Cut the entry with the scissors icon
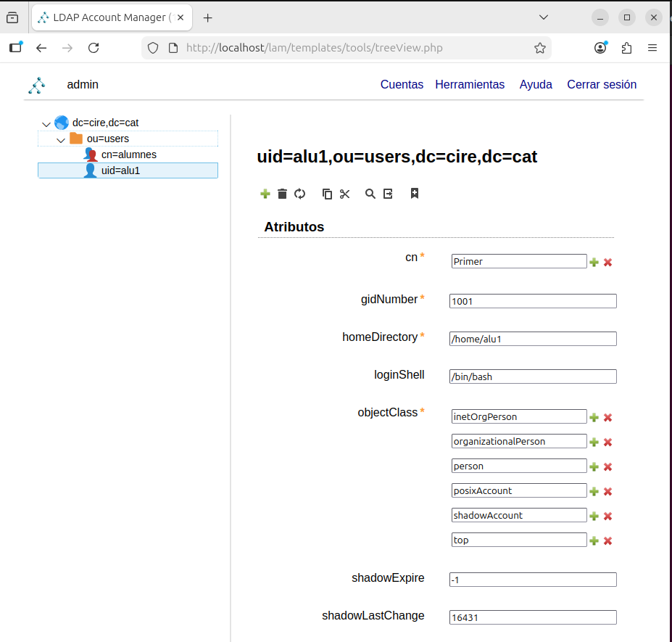Screen dimensions: 672x642 pos(345,194)
